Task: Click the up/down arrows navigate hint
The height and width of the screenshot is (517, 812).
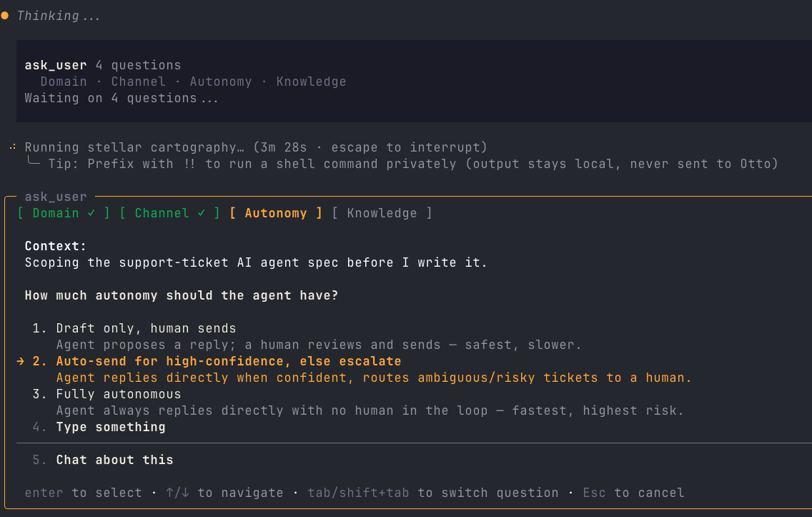Action: (224, 493)
